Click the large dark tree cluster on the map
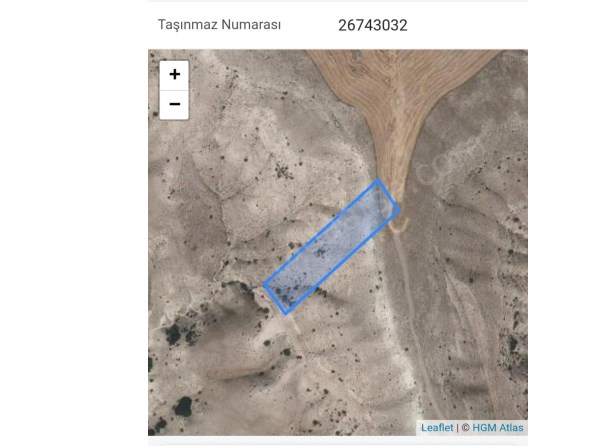 click(174, 334)
